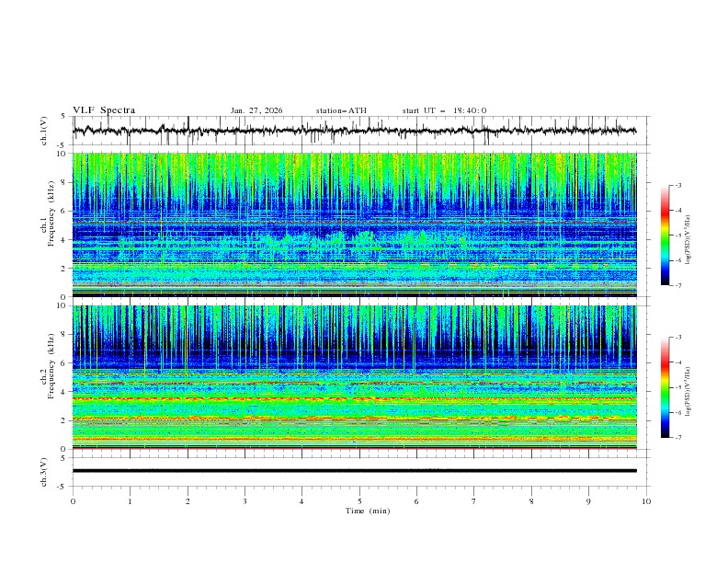
Task: Select the date text "Jan. 27, 2026"
Action: click(256, 110)
